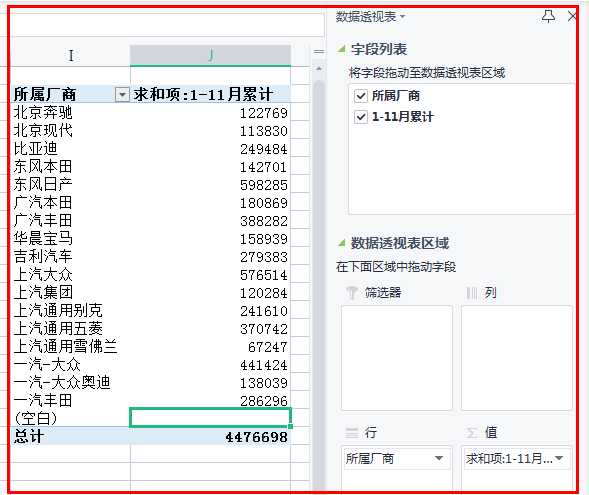Select the value cell 576514

tap(210, 275)
